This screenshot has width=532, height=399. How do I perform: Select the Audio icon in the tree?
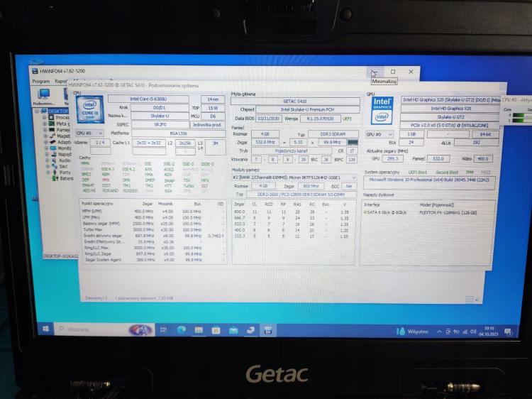(54, 160)
